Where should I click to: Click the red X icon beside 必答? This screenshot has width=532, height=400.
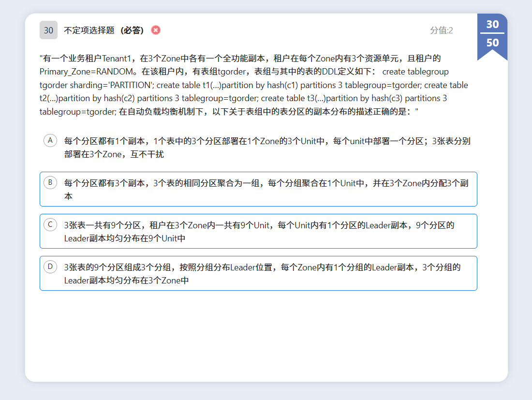[156, 30]
